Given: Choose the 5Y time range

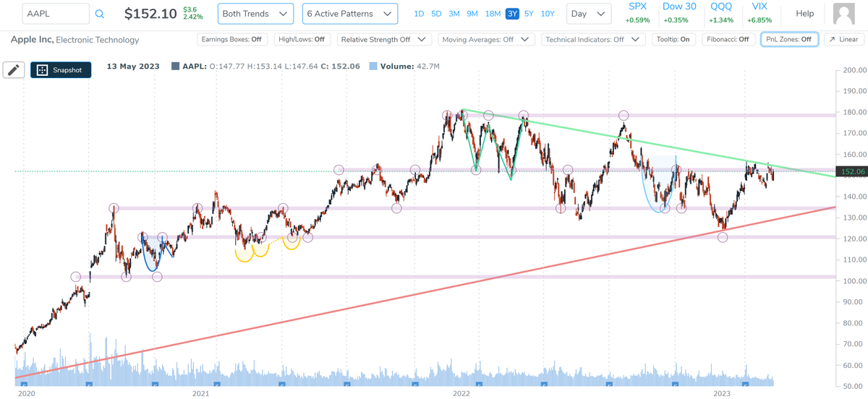Looking at the screenshot, I should 529,14.
